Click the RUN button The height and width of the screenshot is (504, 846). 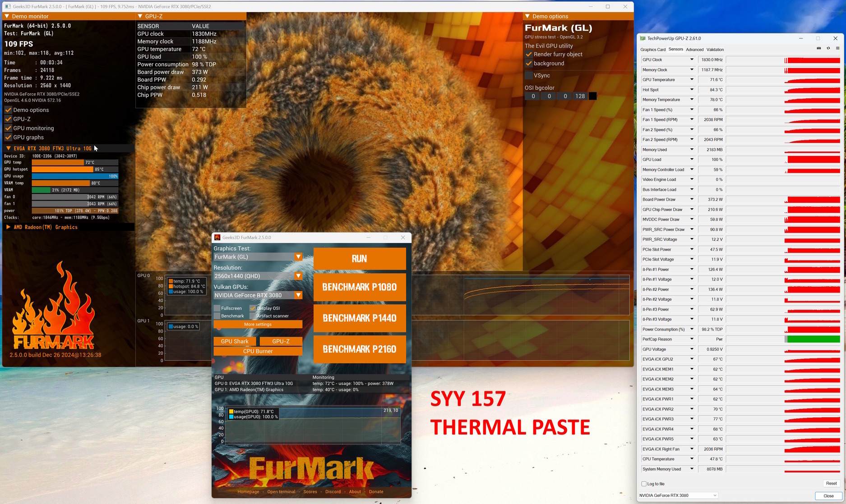360,259
